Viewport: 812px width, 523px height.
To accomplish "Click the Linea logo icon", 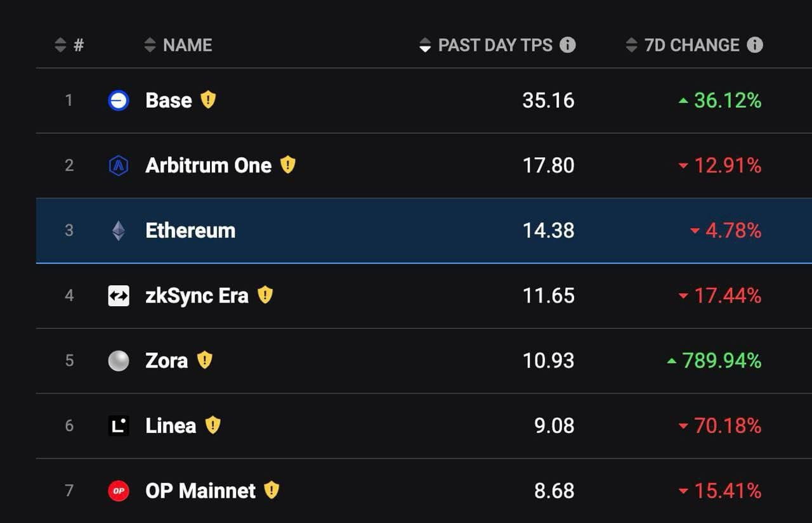I will pos(119,425).
